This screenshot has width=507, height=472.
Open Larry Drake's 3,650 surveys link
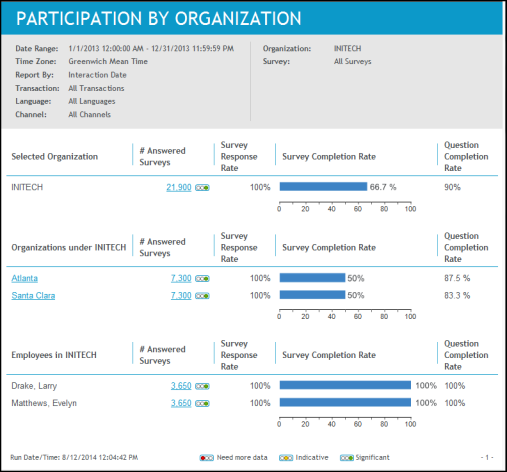[x=181, y=386]
